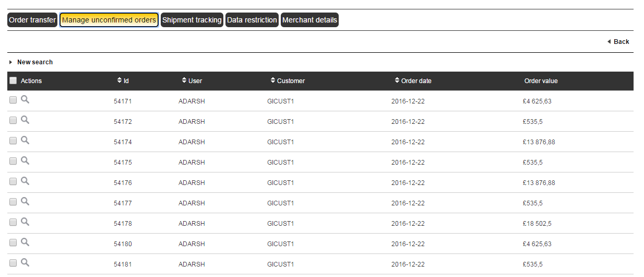Viewport: 644px width, 277px height.
Task: Click magnifier icon for order 54181
Action: [25, 263]
